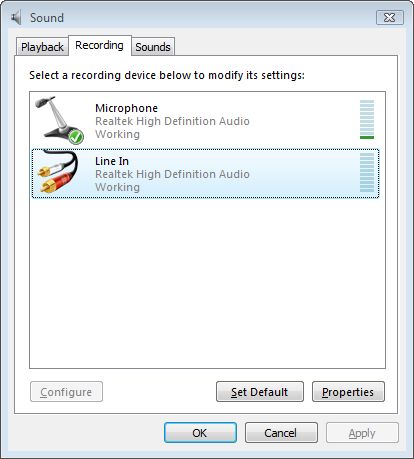The width and height of the screenshot is (414, 459).
Task: Click Cancel to dismiss the dialog
Action: (281, 433)
